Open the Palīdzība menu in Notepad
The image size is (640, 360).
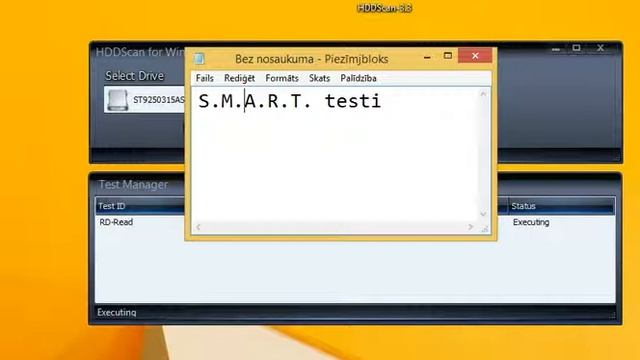tap(358, 78)
